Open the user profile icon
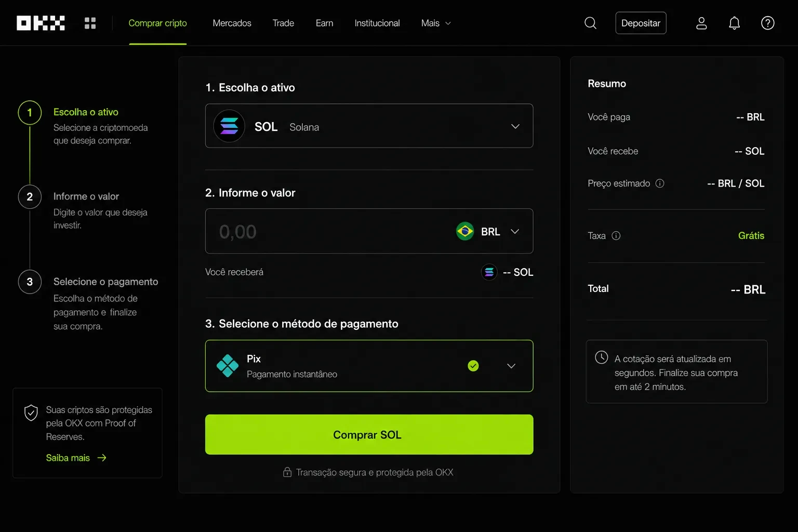Screen dimensions: 798x532 point(701,23)
